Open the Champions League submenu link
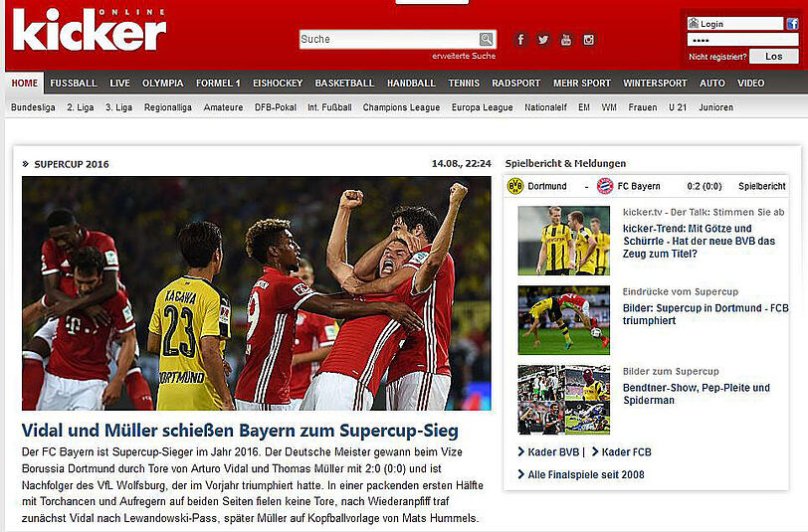 coord(401,107)
